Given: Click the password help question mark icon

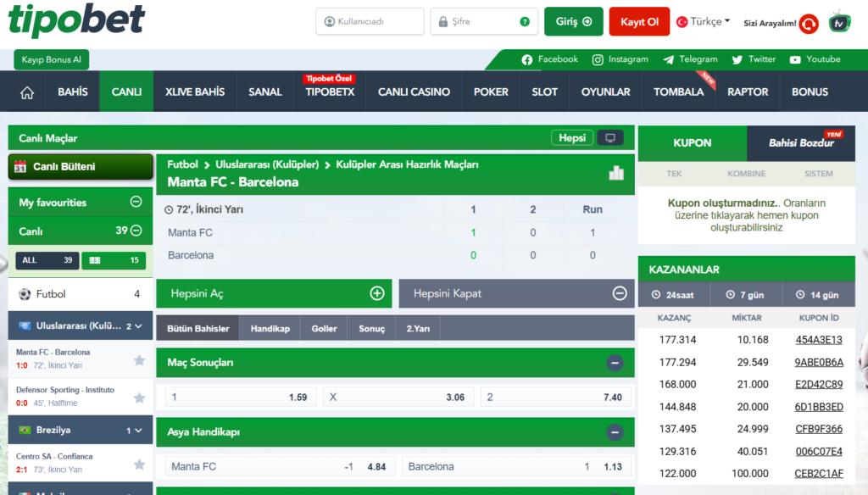Looking at the screenshot, I should [x=525, y=21].
